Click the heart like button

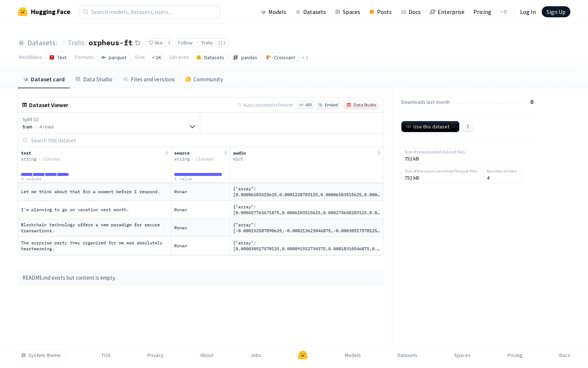tap(155, 43)
